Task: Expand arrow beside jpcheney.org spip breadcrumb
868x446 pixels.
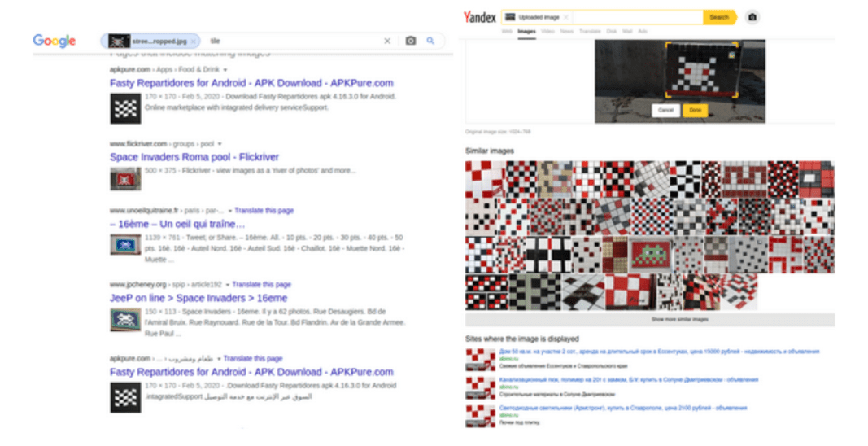Action: [x=228, y=285]
